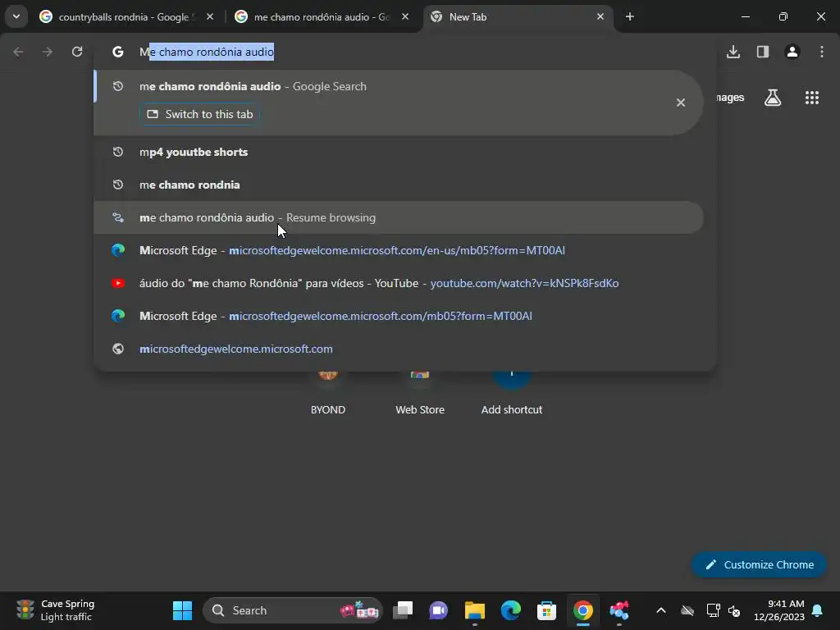
Task: Go forward with the forward arrow
Action: [48, 52]
